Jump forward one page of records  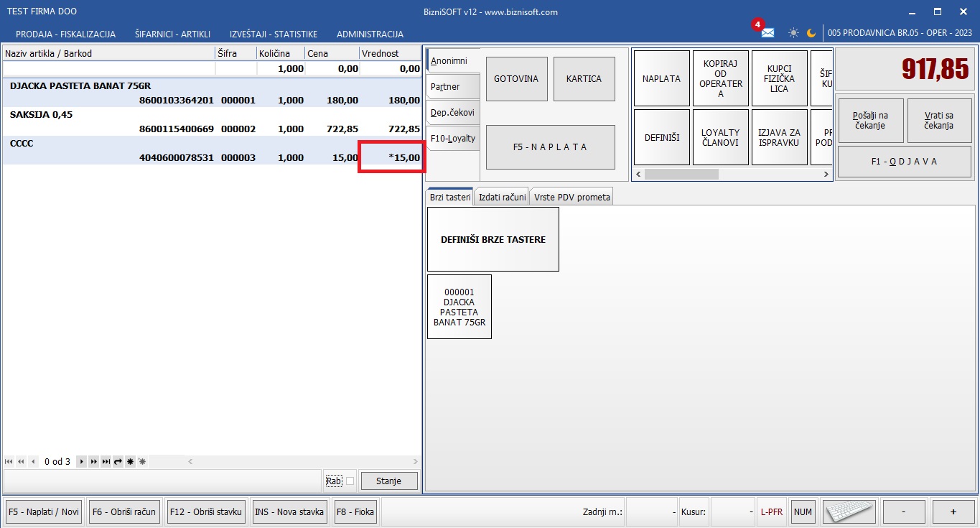[x=94, y=461]
